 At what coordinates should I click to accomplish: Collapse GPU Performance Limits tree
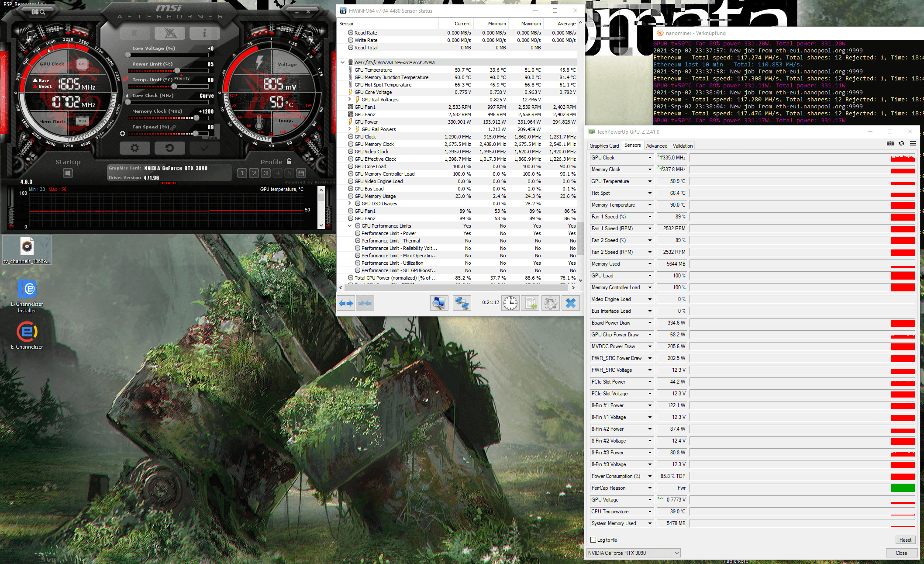pos(350,226)
